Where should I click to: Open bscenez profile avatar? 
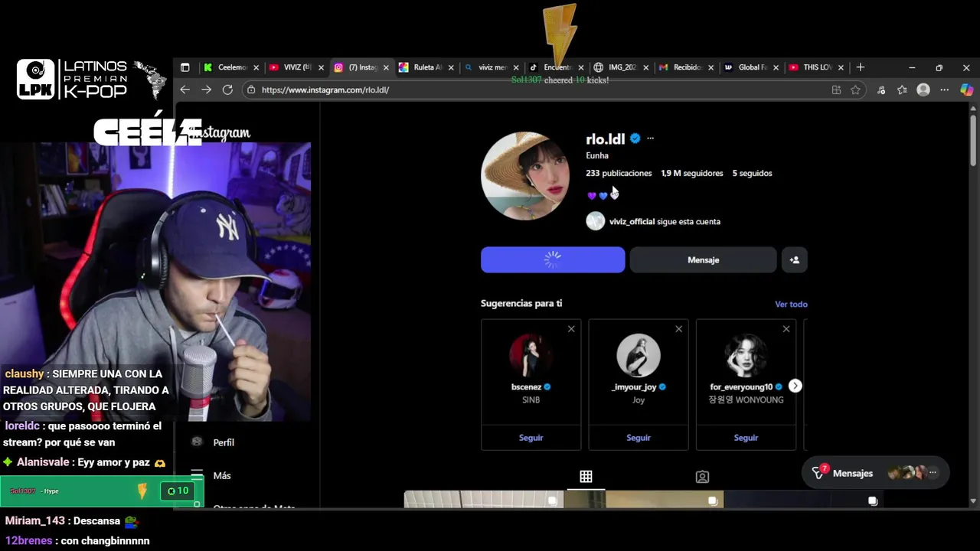click(x=531, y=355)
